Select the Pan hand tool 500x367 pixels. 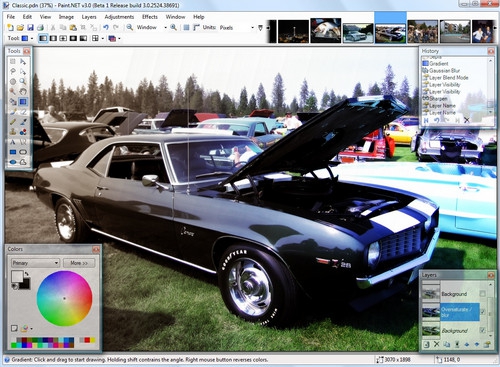(x=23, y=91)
